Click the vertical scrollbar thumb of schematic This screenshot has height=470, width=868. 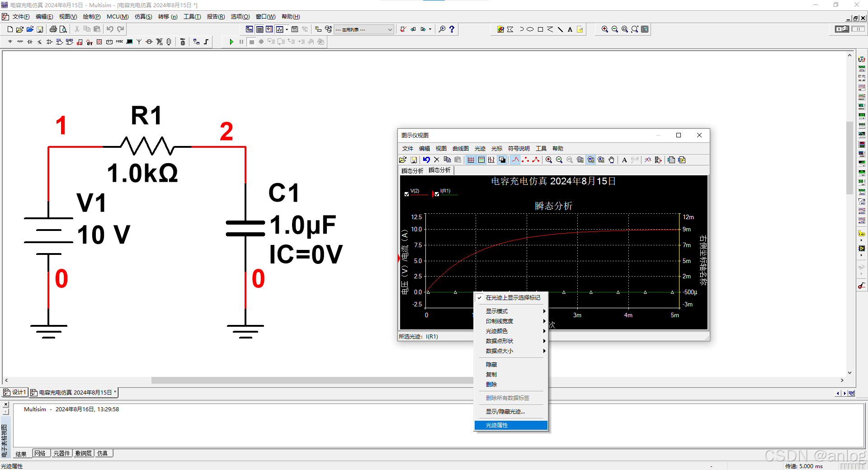tap(849, 158)
